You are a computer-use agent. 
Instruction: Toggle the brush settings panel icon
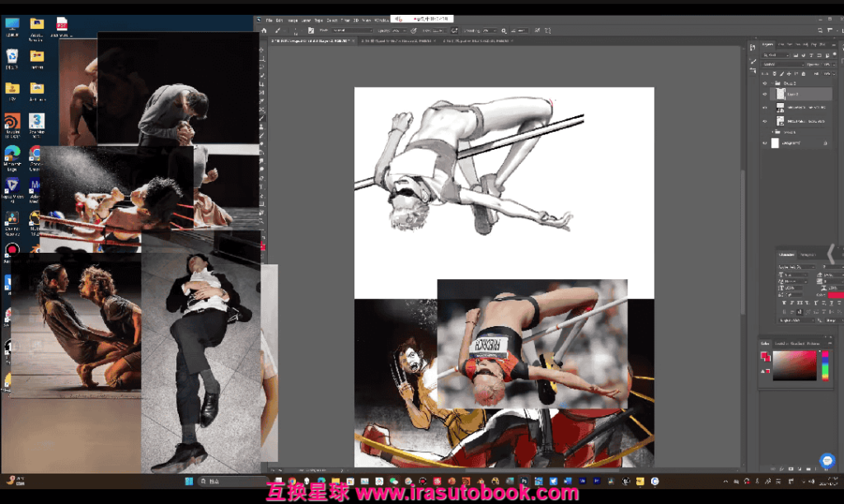[x=311, y=30]
